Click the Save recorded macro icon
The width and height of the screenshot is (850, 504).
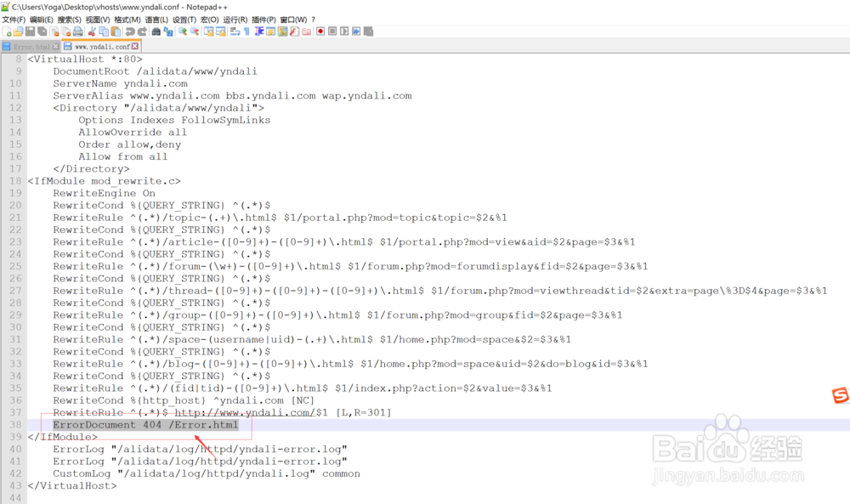tap(369, 31)
